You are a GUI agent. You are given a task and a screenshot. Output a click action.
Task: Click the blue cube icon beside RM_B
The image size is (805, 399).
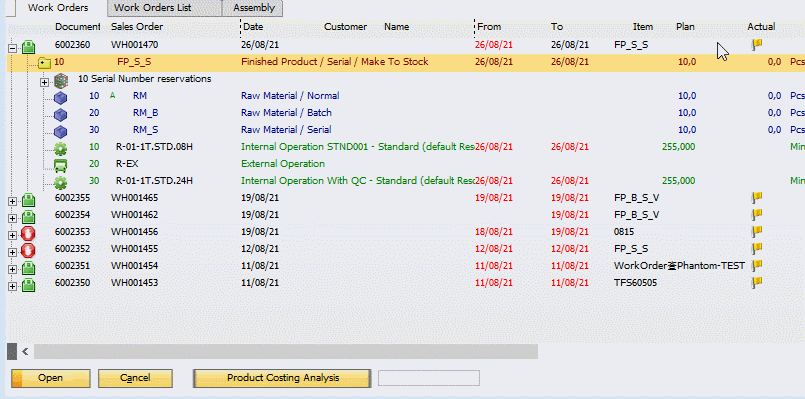(61, 114)
